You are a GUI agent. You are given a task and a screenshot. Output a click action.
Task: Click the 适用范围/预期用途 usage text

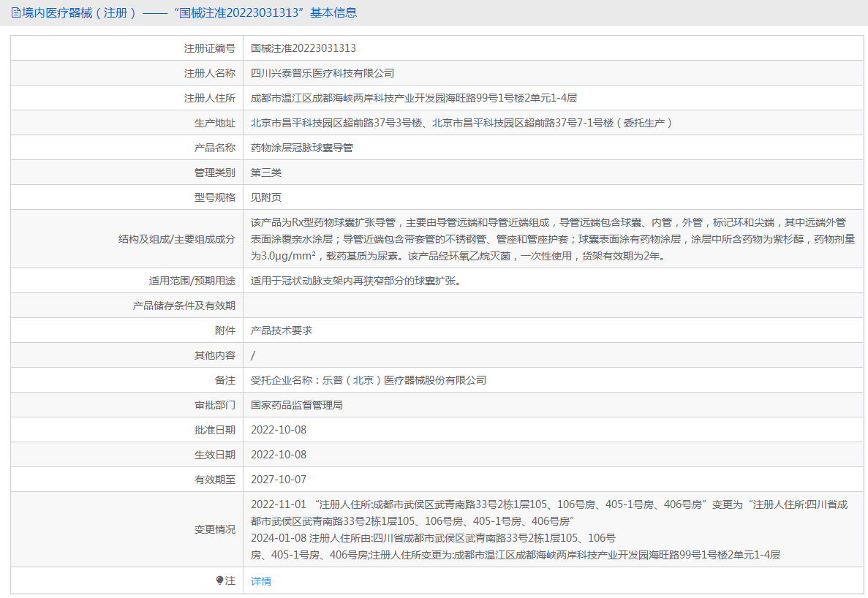coord(355,281)
